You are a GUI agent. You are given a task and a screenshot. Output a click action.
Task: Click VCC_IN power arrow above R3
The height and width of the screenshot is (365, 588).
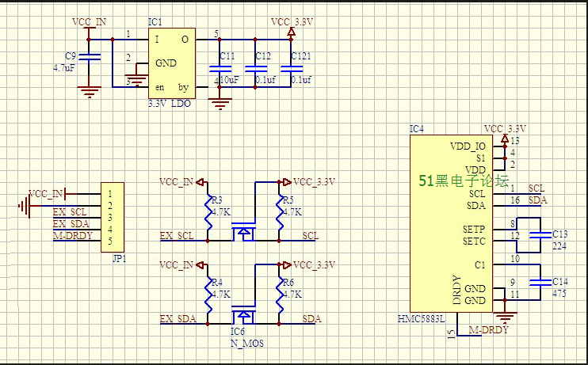click(202, 182)
